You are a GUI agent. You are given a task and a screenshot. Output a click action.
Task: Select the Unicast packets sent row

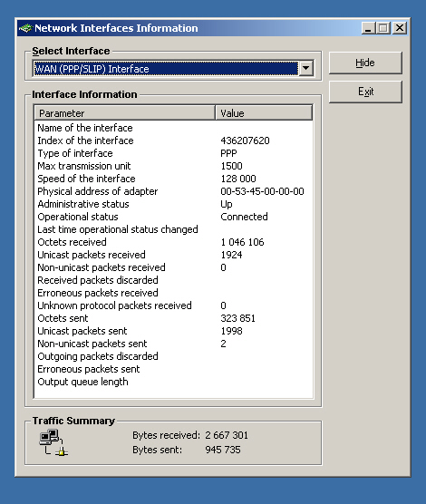[173, 331]
